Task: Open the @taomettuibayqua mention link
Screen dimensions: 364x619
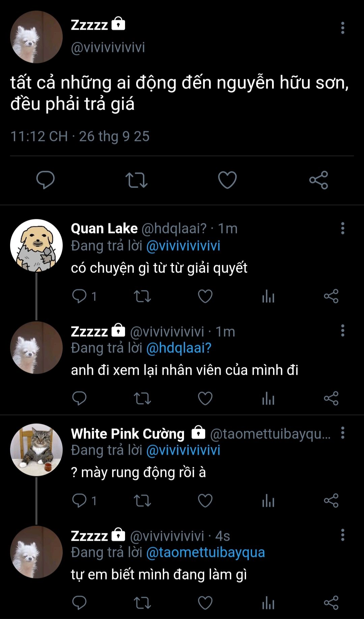Action: pos(205,553)
